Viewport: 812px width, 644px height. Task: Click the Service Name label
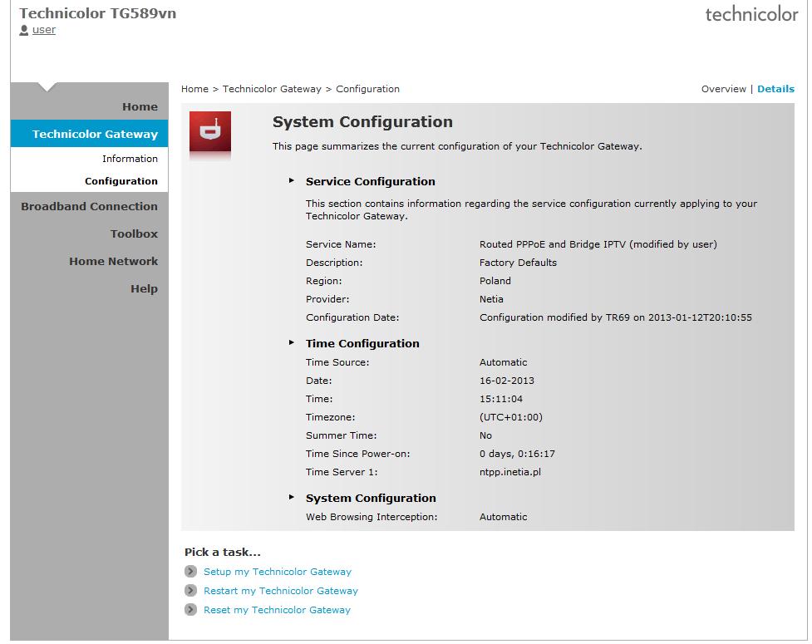click(341, 244)
